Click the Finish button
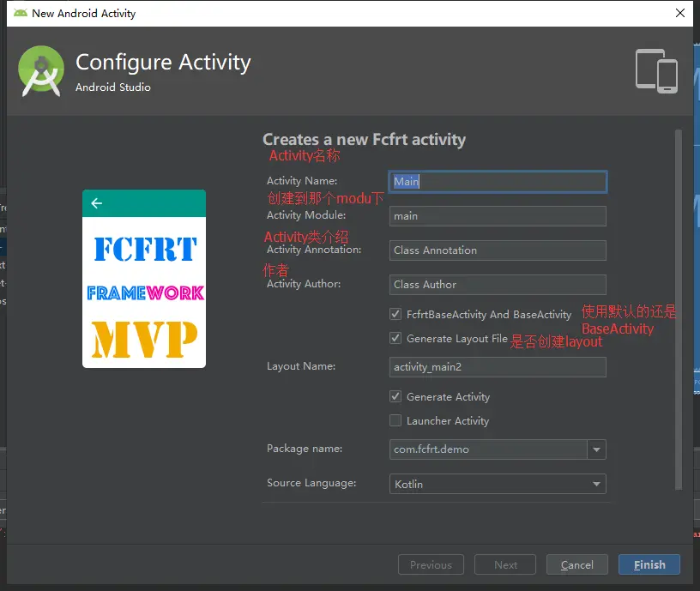 [649, 564]
